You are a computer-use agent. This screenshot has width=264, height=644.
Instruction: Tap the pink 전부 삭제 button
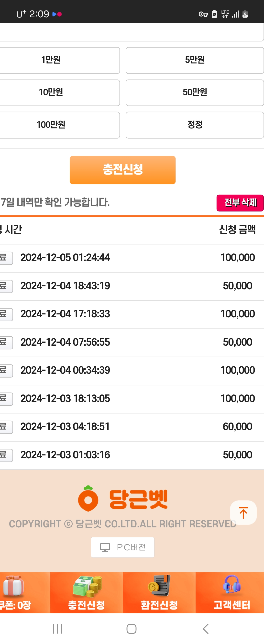[240, 203]
